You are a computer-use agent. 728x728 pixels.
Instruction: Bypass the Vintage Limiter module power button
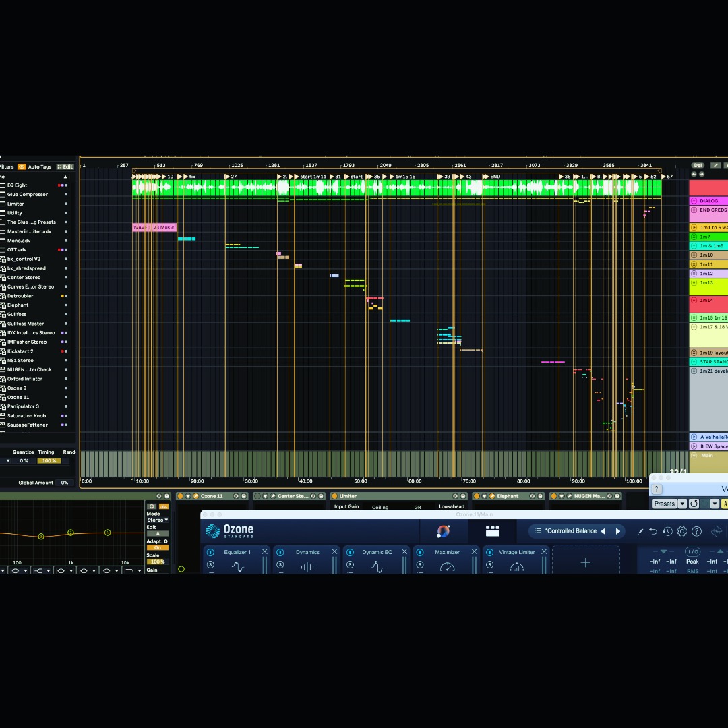pyautogui.click(x=489, y=552)
